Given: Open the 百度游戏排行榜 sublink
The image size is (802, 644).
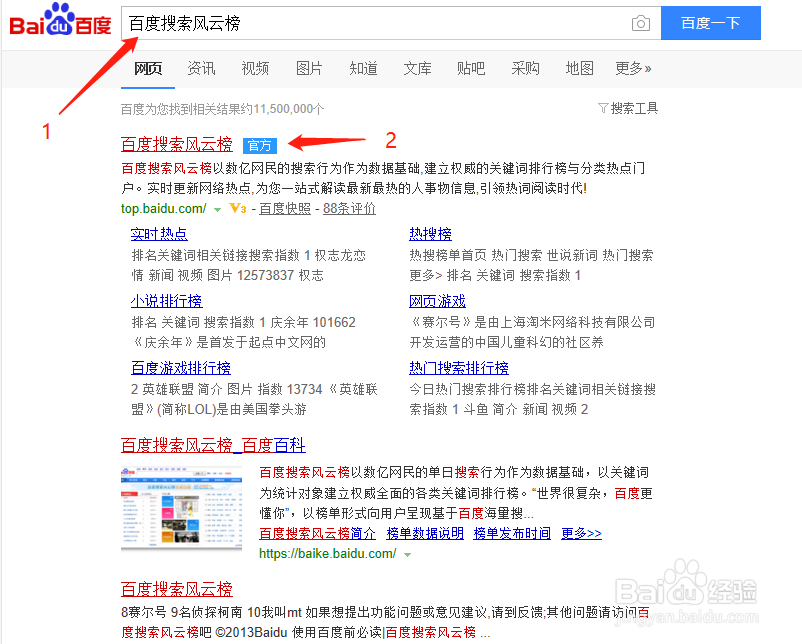Looking at the screenshot, I should pyautogui.click(x=181, y=368).
